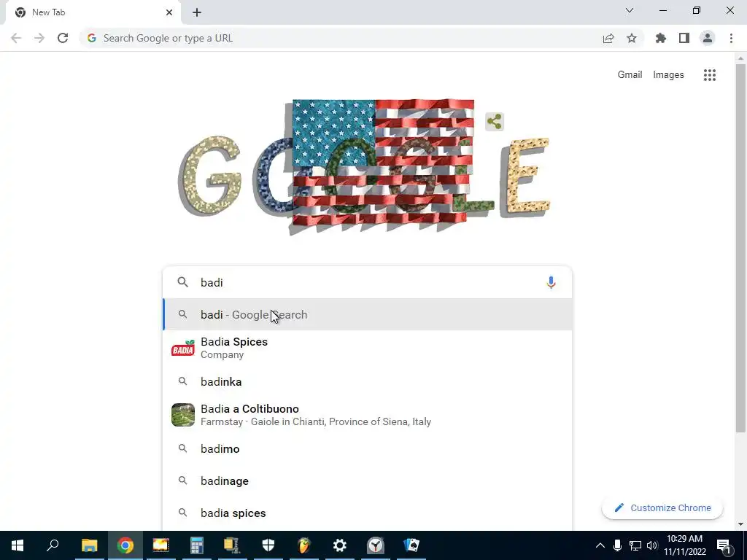Share this page icon in address bar
The height and width of the screenshot is (560, 747).
pos(608,38)
